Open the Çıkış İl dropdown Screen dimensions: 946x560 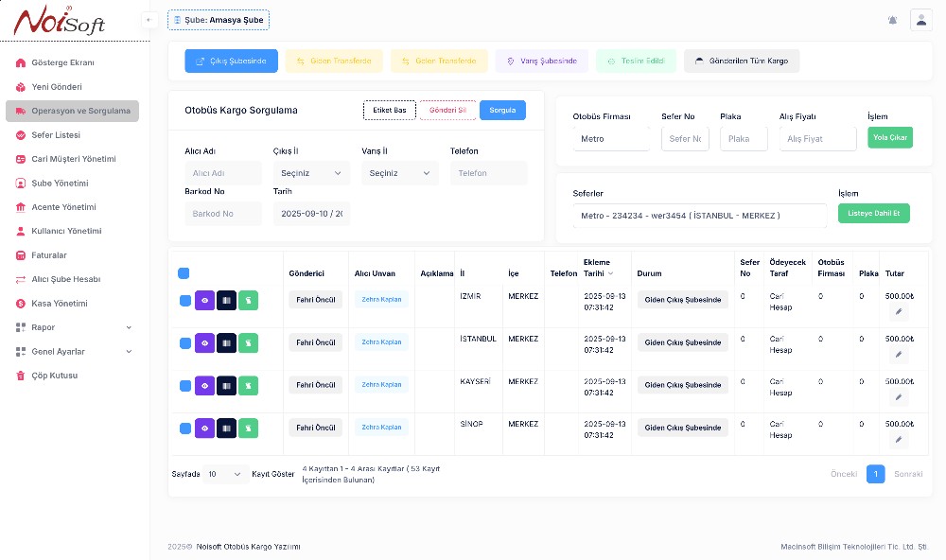pyautogui.click(x=311, y=173)
